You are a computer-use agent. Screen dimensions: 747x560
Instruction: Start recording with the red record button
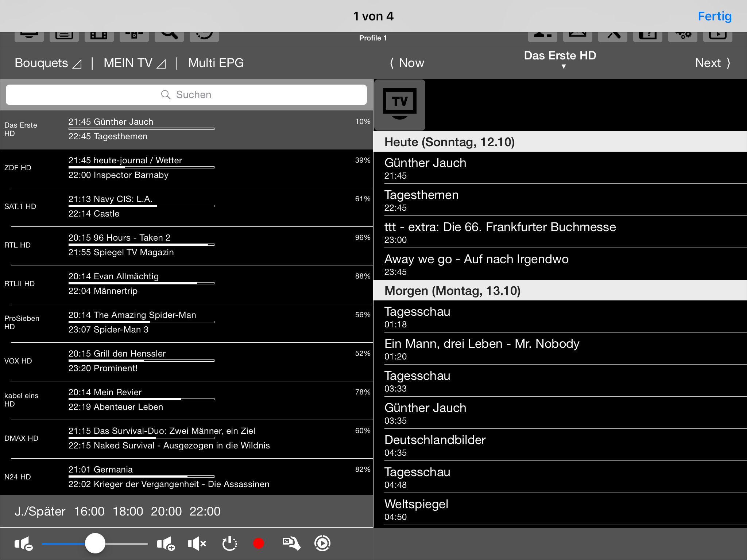[259, 544]
